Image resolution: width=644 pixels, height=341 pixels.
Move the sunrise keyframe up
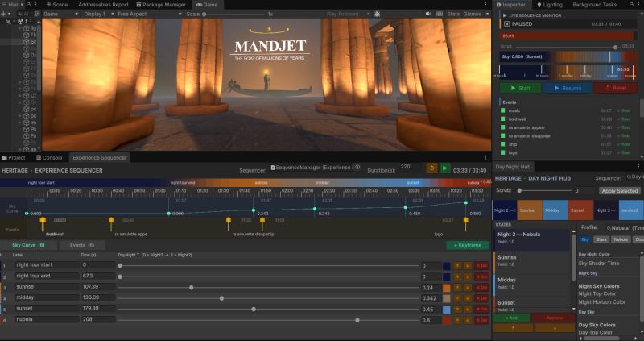[457, 288]
